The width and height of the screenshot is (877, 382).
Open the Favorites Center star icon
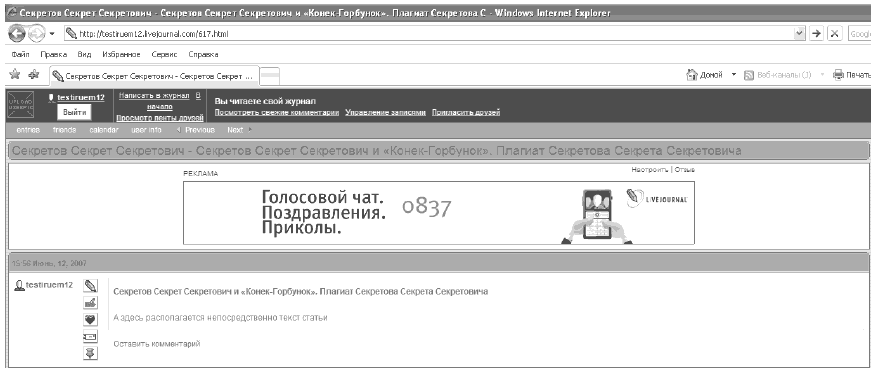pyautogui.click(x=15, y=74)
